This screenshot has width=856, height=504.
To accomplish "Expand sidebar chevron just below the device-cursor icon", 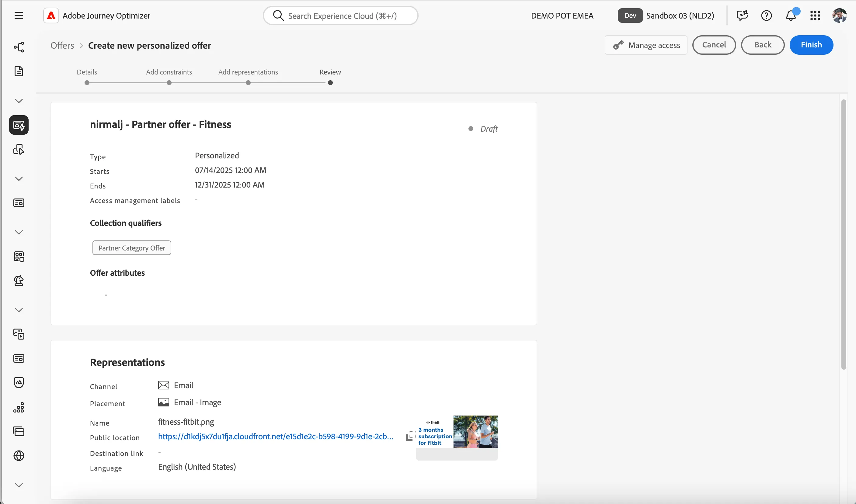I will pyautogui.click(x=19, y=179).
